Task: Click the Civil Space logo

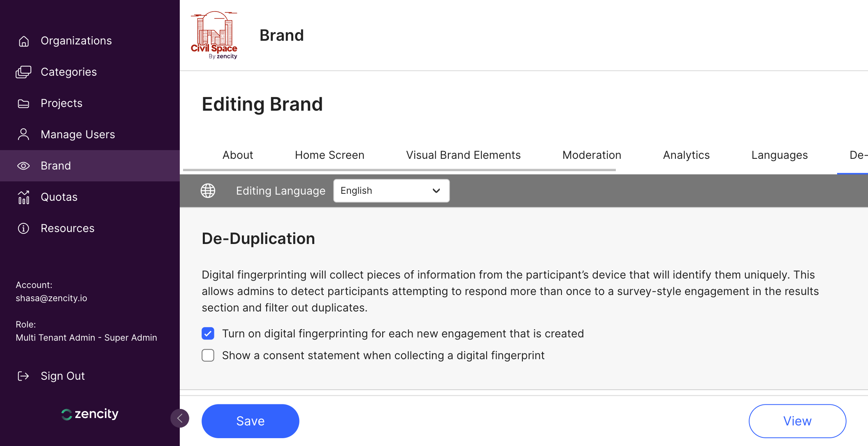Action: [214, 35]
